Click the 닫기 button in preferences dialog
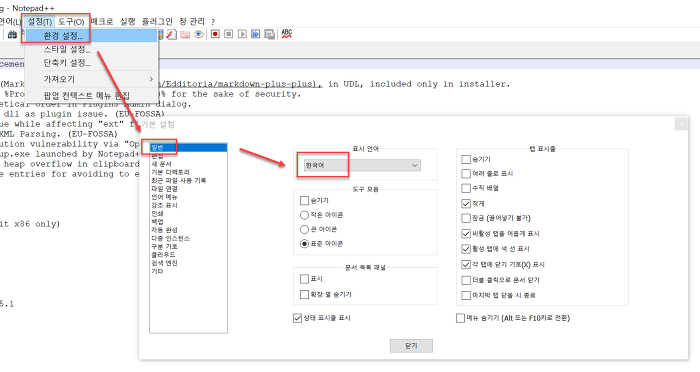Image resolution: width=700 pixels, height=372 pixels. point(411,346)
